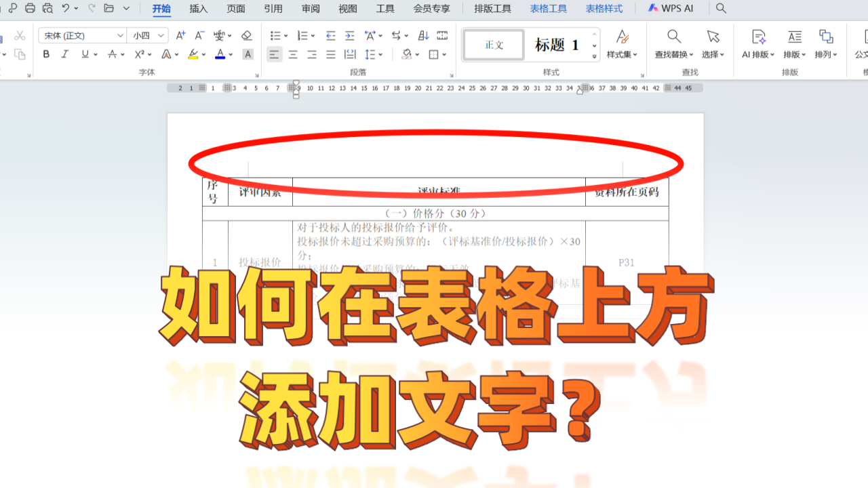This screenshot has width=868, height=488.
Task: Apply blue font color
Action: (220, 54)
